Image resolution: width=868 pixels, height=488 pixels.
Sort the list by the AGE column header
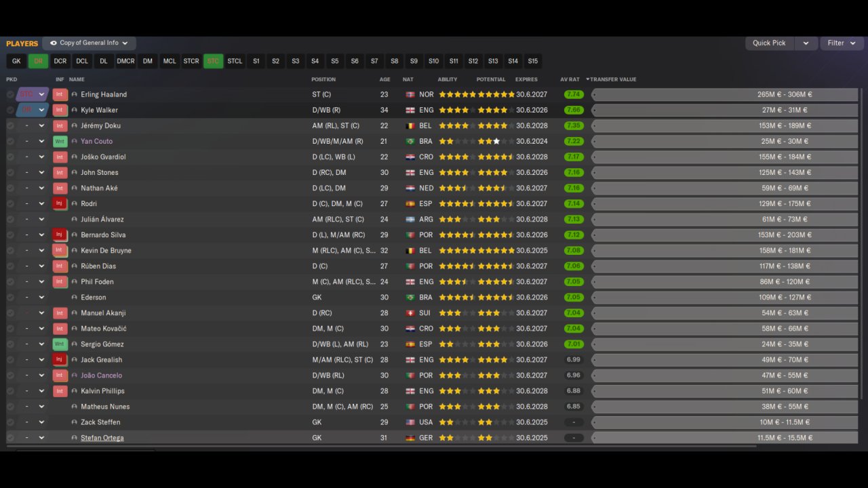384,79
